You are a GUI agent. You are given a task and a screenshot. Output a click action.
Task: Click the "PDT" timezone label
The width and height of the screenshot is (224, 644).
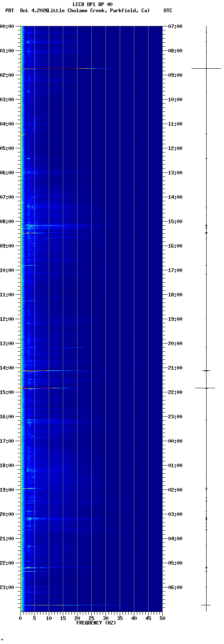[9, 11]
